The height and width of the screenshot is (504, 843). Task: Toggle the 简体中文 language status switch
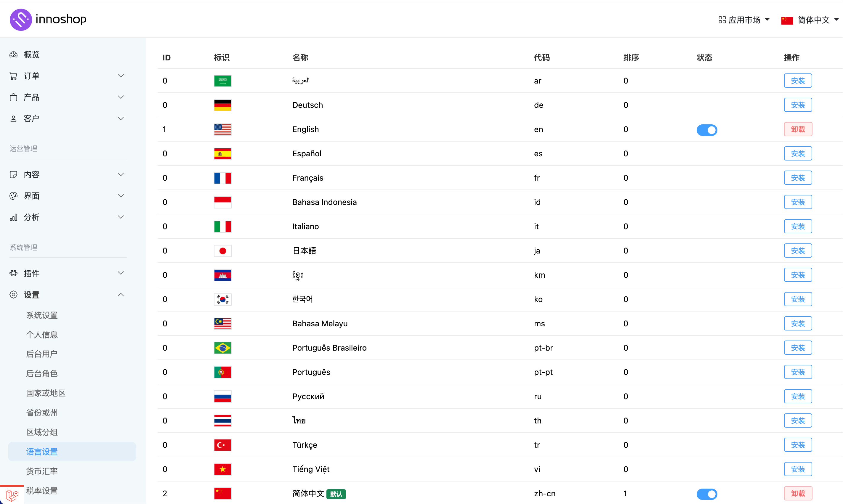click(x=706, y=494)
